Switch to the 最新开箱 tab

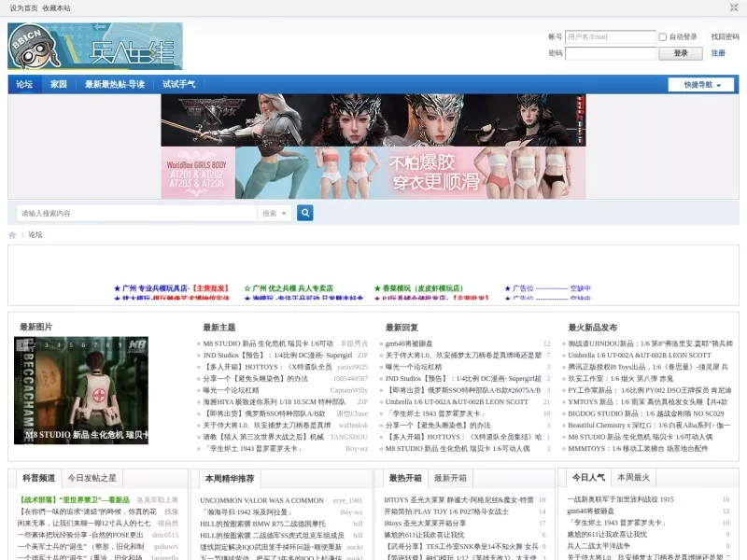coord(450,478)
